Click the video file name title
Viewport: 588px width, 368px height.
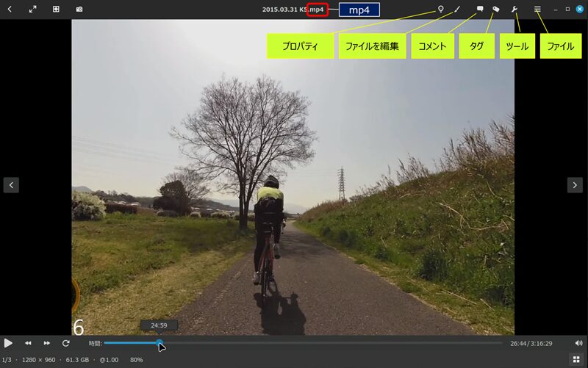click(293, 10)
